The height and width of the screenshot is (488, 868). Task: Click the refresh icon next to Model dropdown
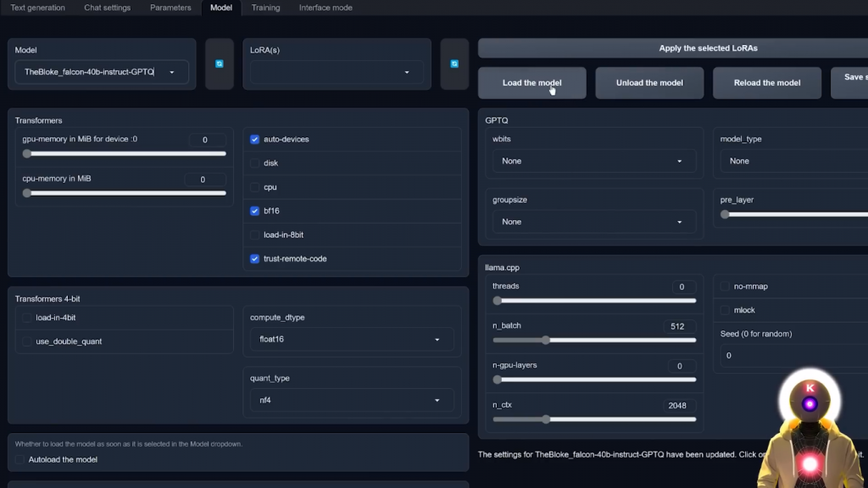[x=219, y=64]
